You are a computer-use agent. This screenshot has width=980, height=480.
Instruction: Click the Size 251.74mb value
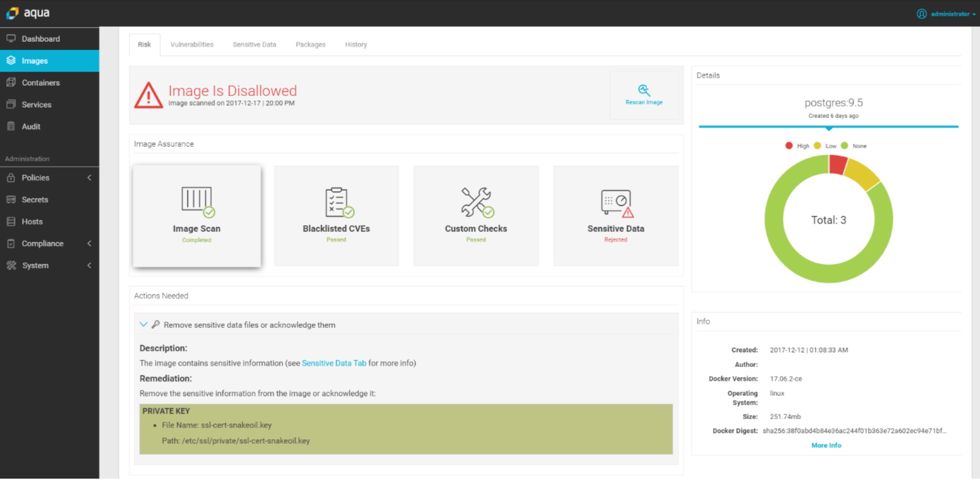[x=785, y=416]
